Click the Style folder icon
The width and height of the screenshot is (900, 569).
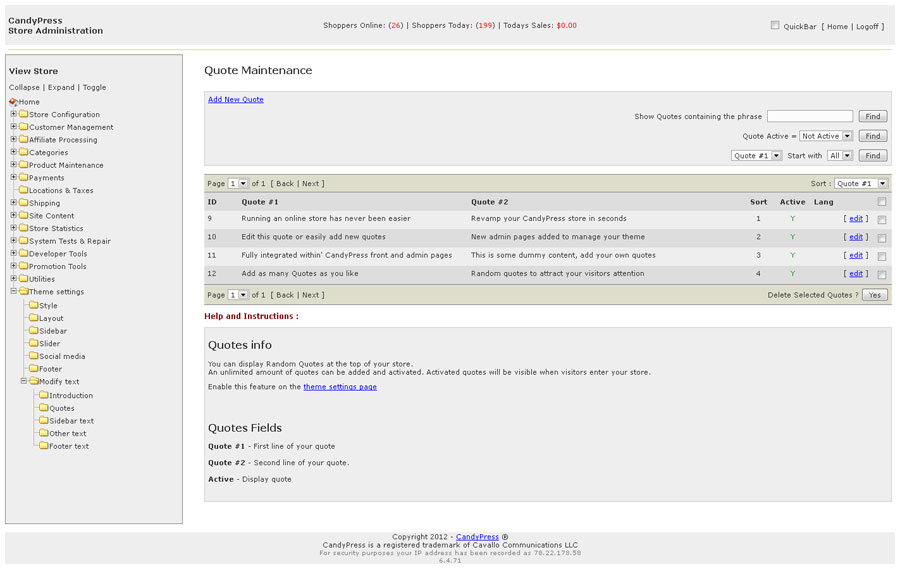pos(34,305)
